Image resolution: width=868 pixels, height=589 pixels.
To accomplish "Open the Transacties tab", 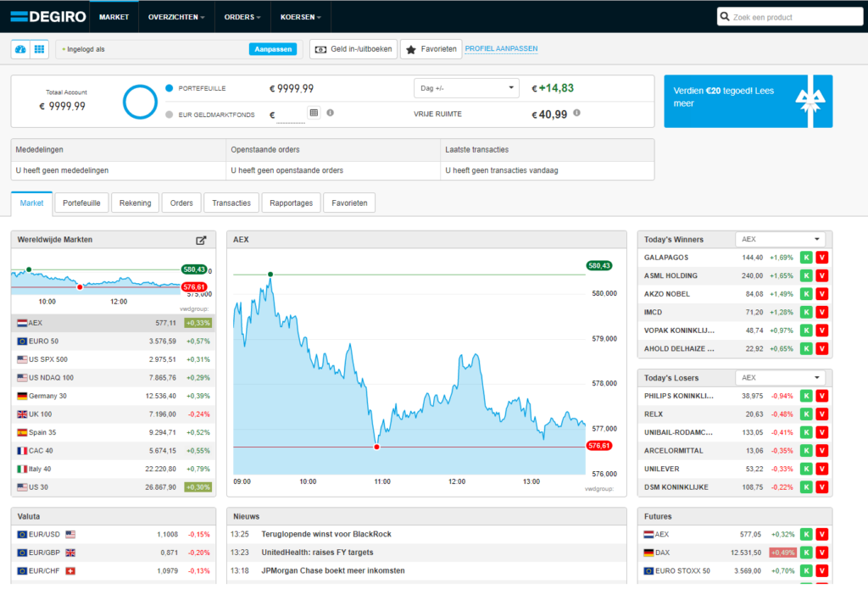I will point(231,203).
